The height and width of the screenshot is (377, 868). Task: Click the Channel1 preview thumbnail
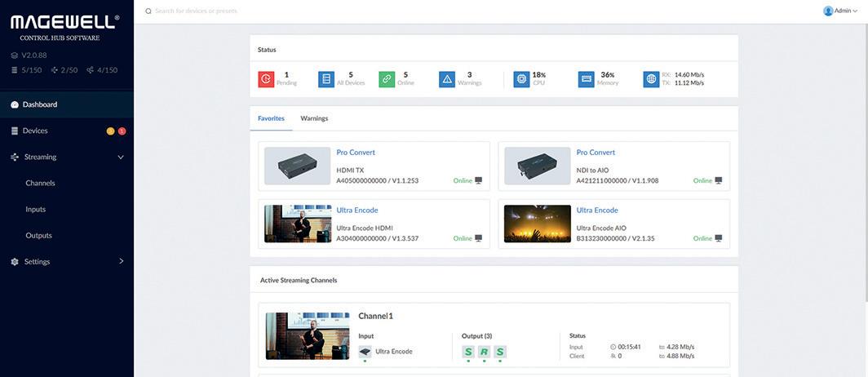tap(308, 336)
